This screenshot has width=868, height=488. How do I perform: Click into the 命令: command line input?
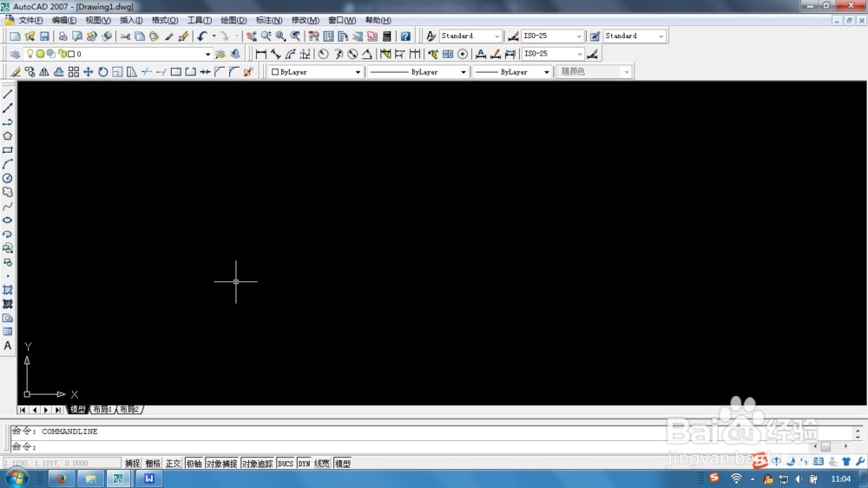point(410,446)
